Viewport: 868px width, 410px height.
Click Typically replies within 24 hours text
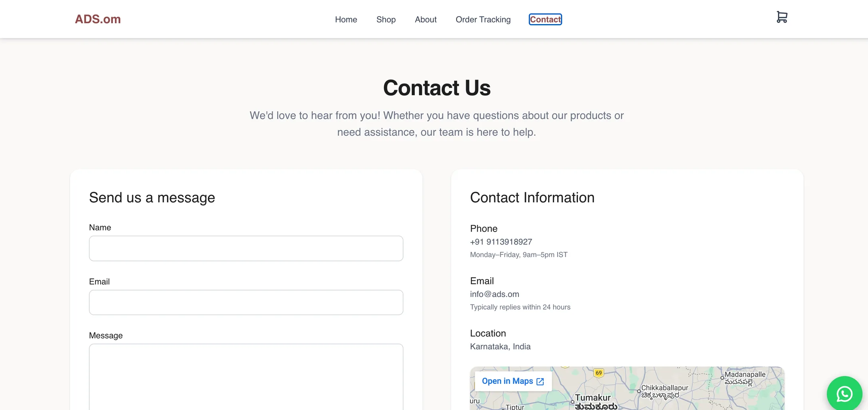pos(520,307)
